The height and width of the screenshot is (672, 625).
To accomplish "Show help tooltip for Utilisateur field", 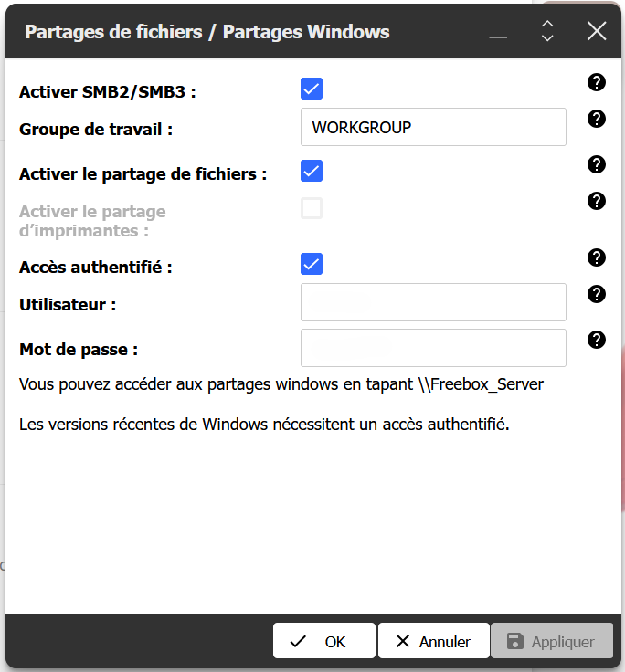I will 597,294.
